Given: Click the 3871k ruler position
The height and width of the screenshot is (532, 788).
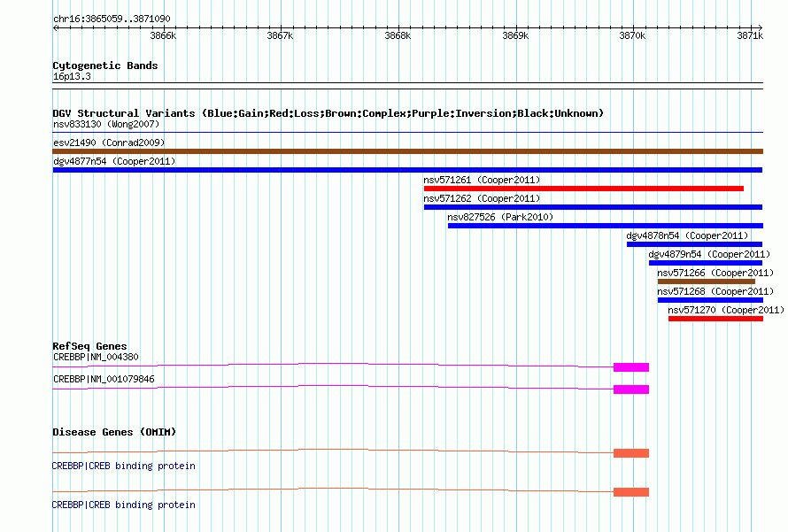Looking at the screenshot, I should 750,35.
